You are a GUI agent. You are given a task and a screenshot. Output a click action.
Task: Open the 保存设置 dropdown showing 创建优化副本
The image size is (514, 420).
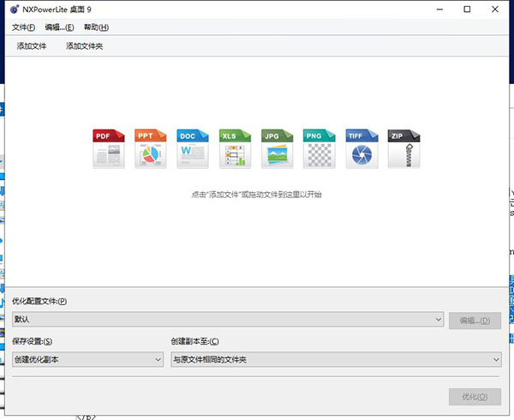pyautogui.click(x=87, y=360)
